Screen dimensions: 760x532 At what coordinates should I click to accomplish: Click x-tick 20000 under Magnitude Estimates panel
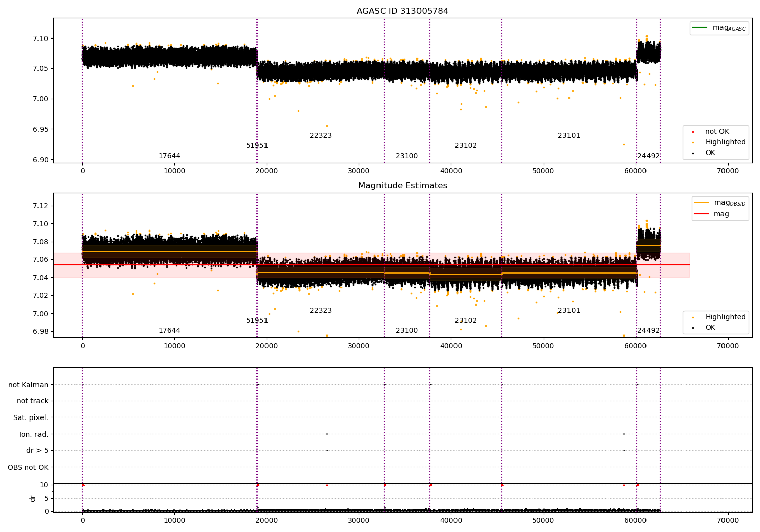pyautogui.click(x=267, y=346)
